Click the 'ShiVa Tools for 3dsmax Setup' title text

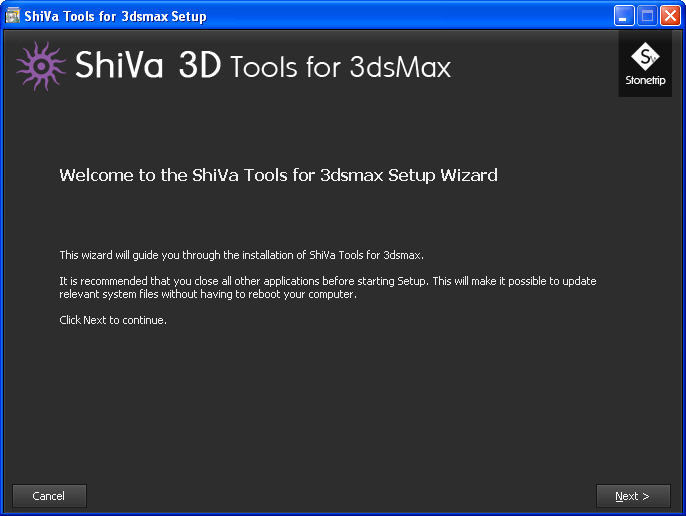pyautogui.click(x=115, y=16)
